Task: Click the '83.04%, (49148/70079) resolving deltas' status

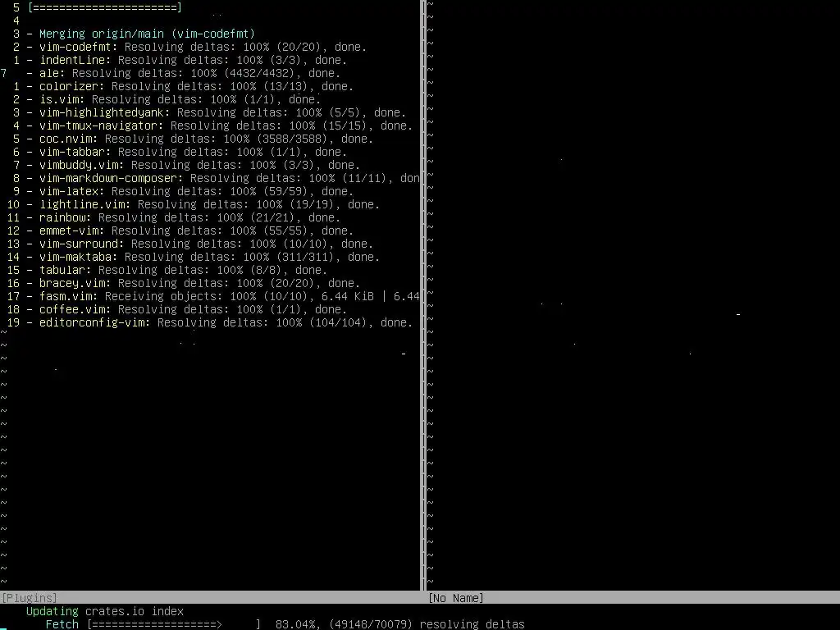Action: click(400, 624)
